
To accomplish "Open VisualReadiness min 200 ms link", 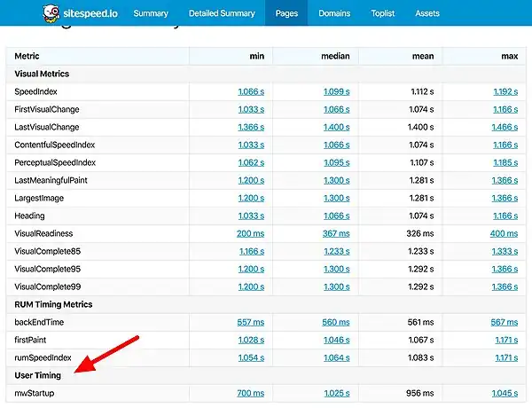I will [x=252, y=233].
